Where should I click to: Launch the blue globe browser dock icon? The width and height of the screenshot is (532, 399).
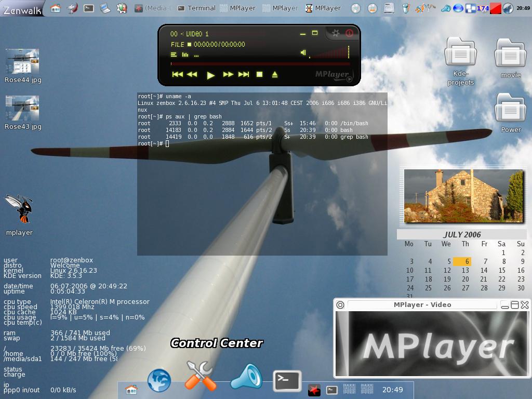(159, 380)
